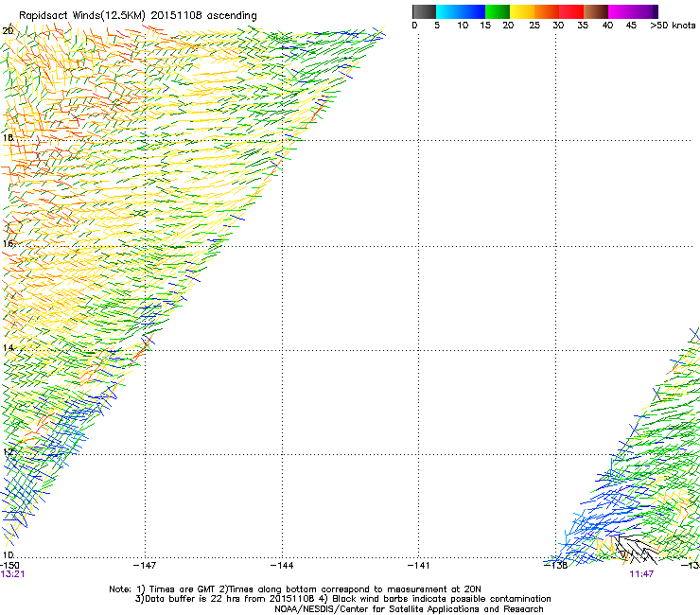Click the magenta 40-45 knots color segment
The height and width of the screenshot is (615, 700).
pyautogui.click(x=621, y=11)
